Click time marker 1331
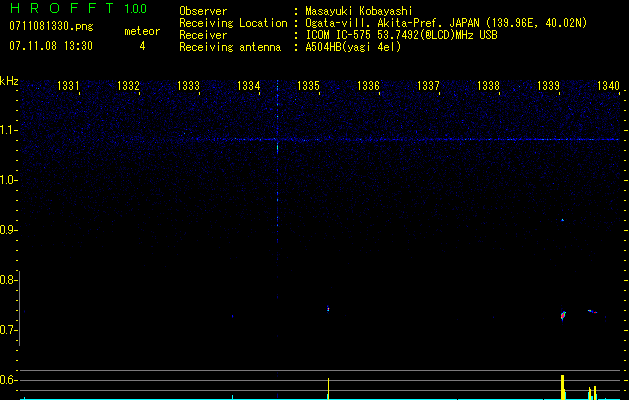Screen dimensions: 629x400 click(x=68, y=85)
